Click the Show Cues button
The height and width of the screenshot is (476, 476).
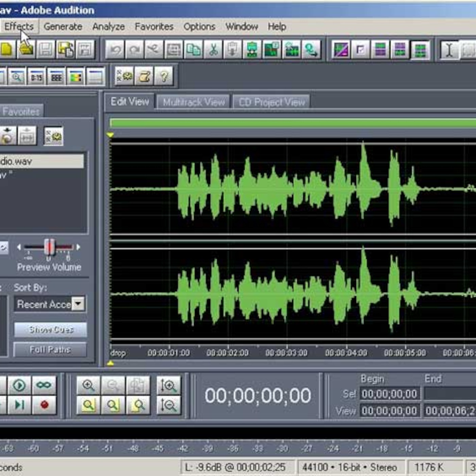(51, 330)
